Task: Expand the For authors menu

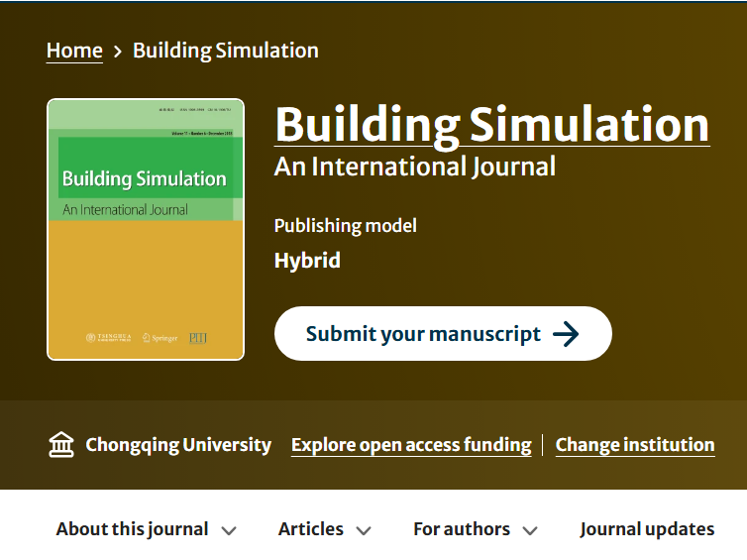Action: point(476,529)
